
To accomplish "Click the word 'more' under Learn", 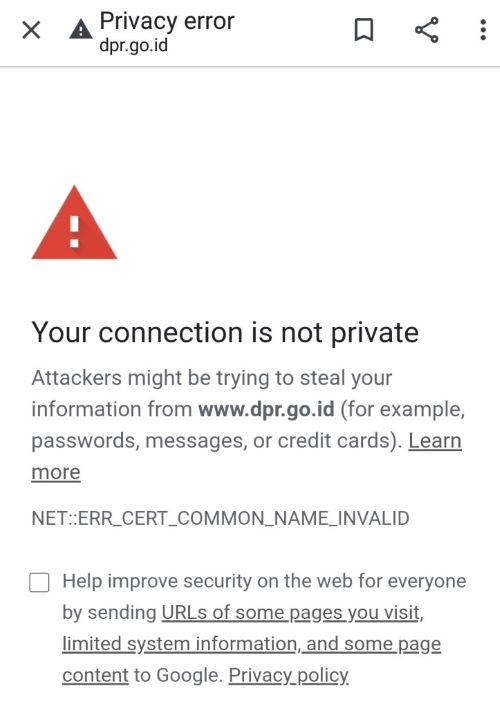I will tap(56, 472).
